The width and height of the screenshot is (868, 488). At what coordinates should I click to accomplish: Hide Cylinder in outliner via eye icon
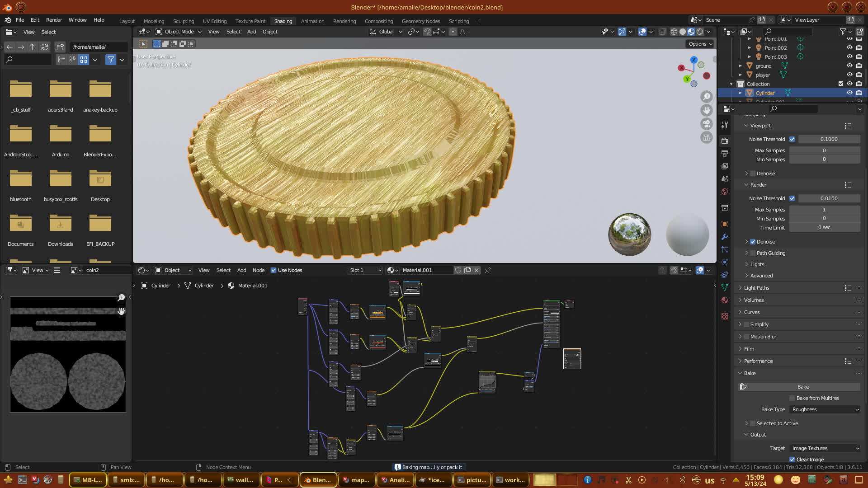point(849,93)
